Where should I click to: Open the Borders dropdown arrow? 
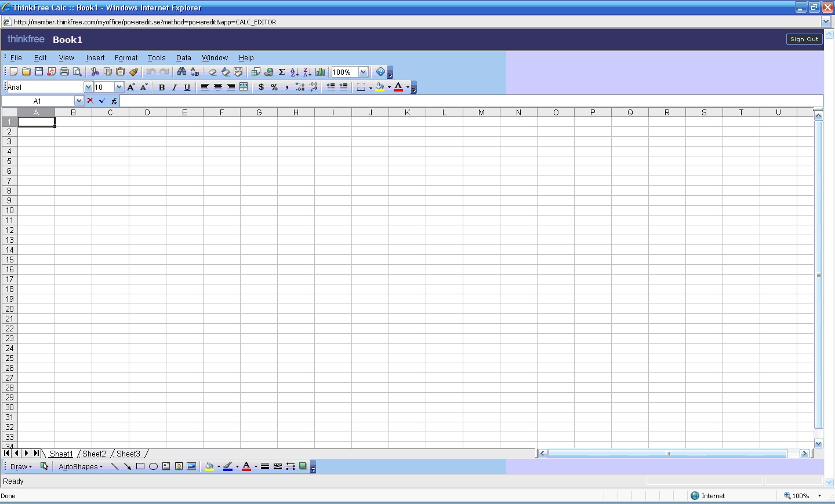coord(371,87)
